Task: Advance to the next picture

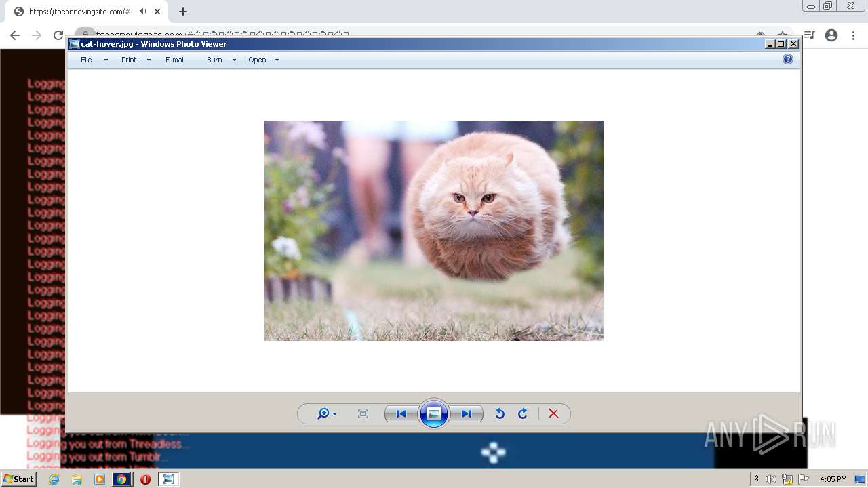Action: (x=467, y=413)
